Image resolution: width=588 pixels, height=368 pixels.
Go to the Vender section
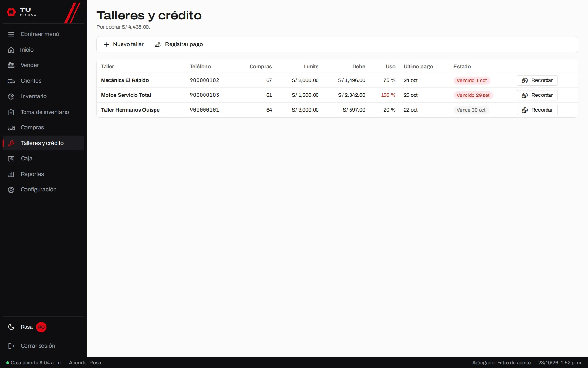tap(43, 65)
